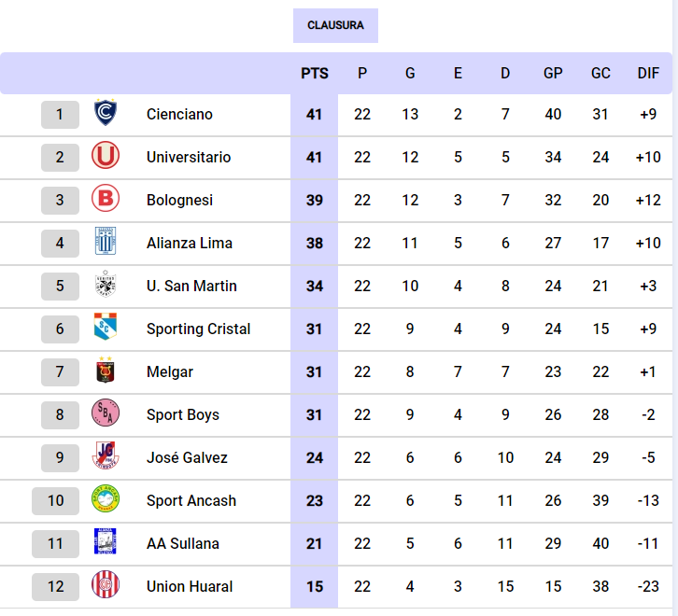Click Sporting Cristal name in table
This screenshot has width=678, height=616.
tap(198, 329)
